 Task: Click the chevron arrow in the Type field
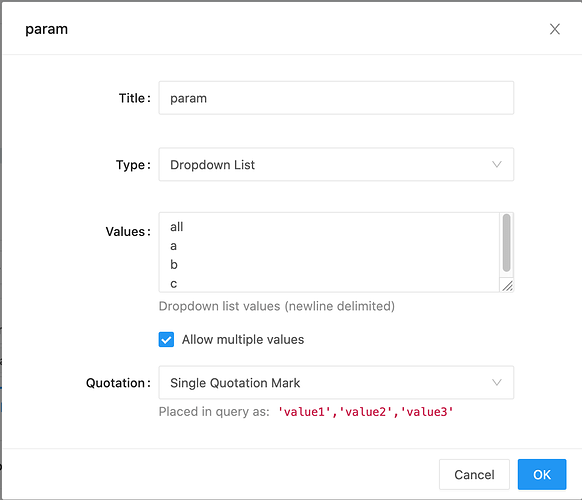click(497, 164)
